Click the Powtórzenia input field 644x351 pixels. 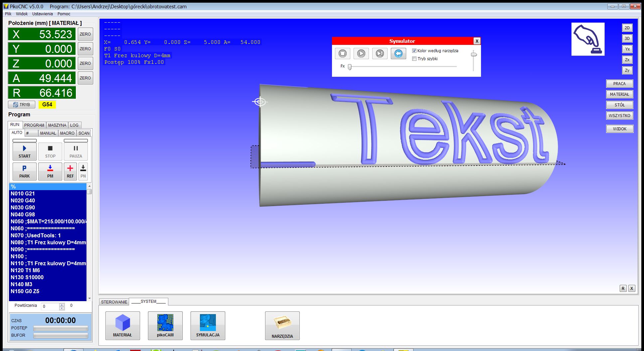(50, 306)
